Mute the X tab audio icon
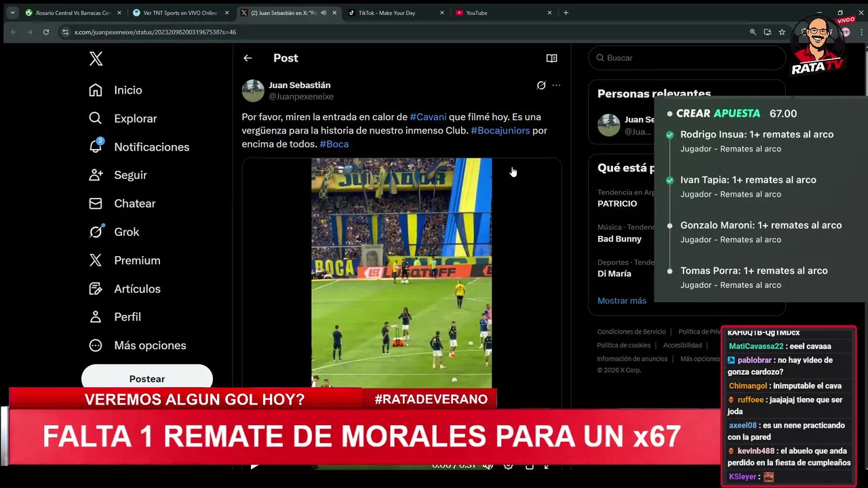 [x=323, y=13]
